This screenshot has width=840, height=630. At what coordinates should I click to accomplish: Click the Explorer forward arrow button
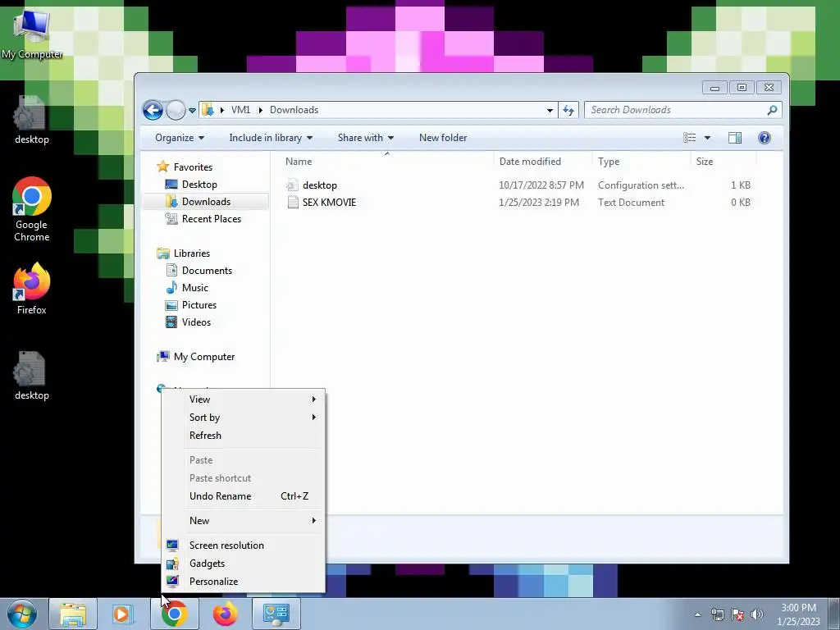[176, 111]
